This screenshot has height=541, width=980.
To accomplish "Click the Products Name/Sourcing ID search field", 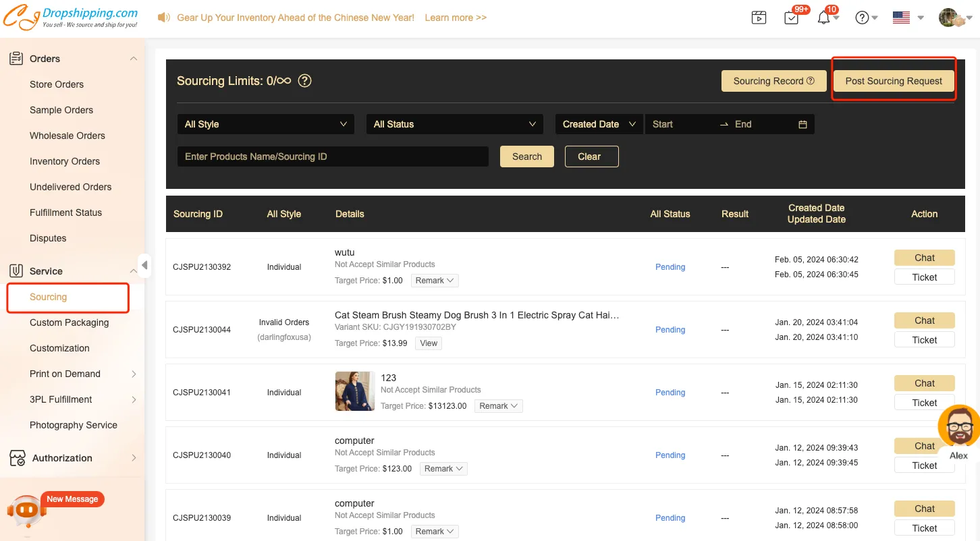I will tap(333, 156).
